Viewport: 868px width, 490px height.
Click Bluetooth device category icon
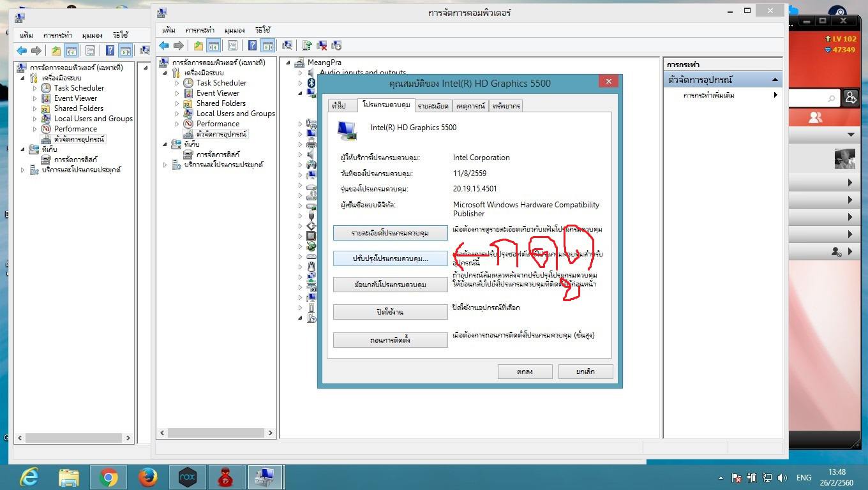click(x=311, y=83)
